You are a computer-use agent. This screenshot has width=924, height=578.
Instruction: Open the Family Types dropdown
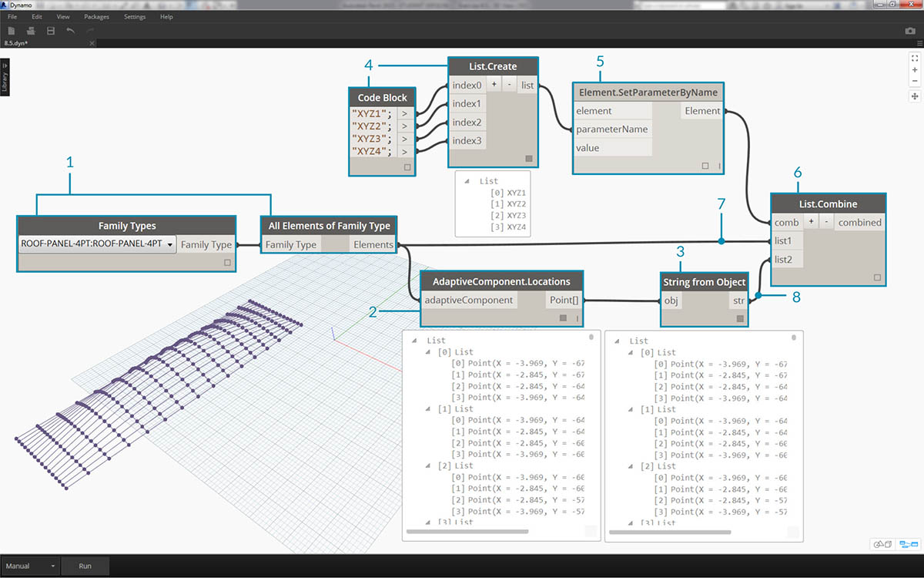point(169,245)
